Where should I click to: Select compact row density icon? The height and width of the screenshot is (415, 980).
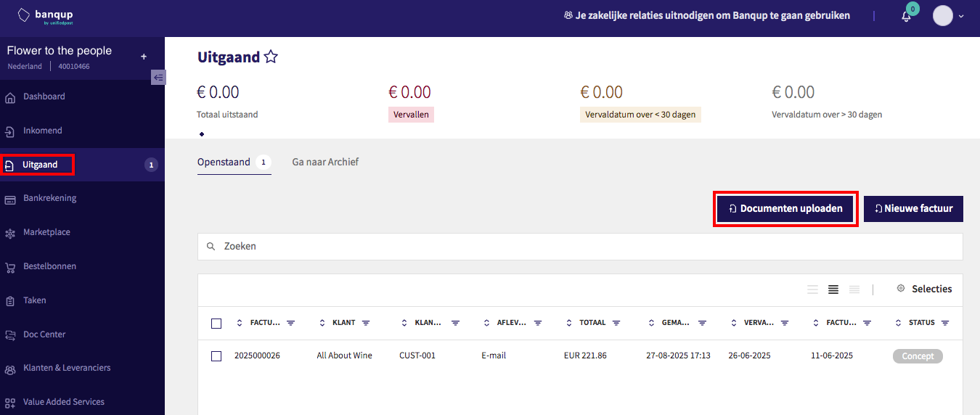[812, 289]
